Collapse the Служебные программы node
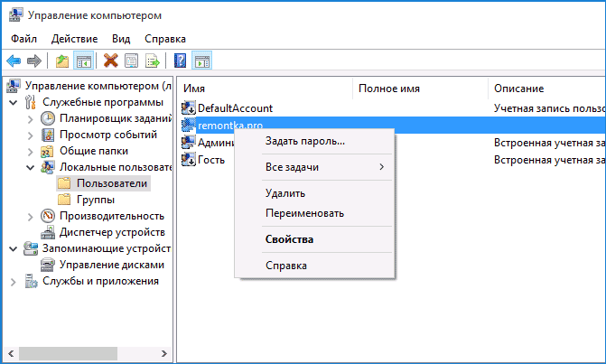The height and width of the screenshot is (364, 606). pyautogui.click(x=14, y=103)
